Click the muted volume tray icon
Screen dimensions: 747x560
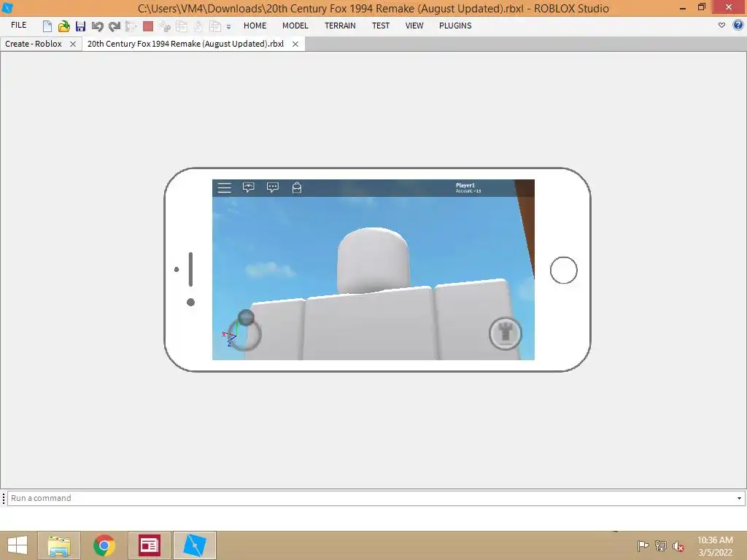pyautogui.click(x=678, y=546)
